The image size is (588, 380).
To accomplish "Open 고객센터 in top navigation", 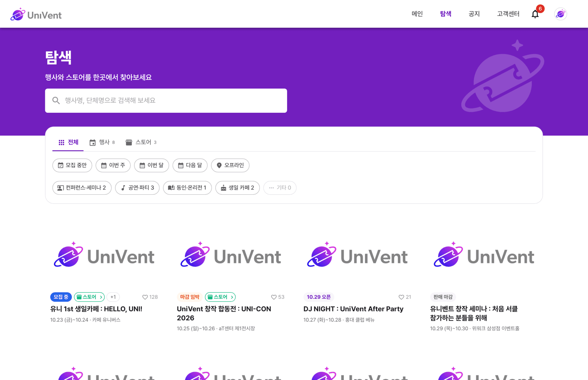I will (508, 14).
